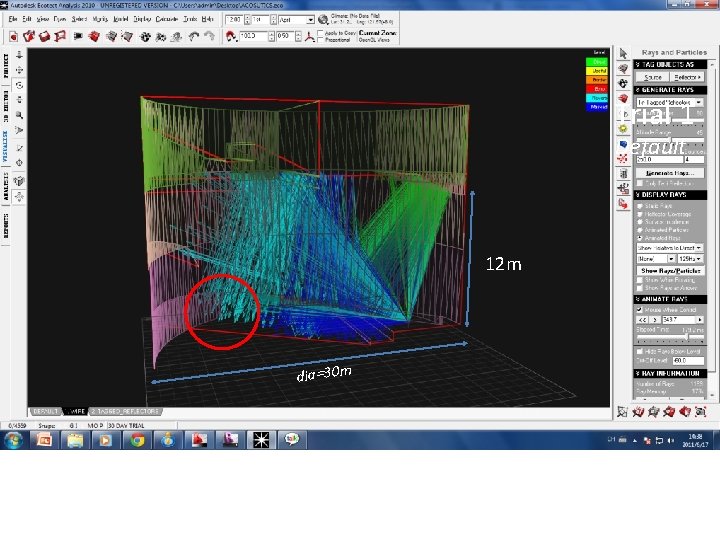720x540 pixels.
Task: Click the paw-shaped toolbar icon
Action: click(145, 36)
